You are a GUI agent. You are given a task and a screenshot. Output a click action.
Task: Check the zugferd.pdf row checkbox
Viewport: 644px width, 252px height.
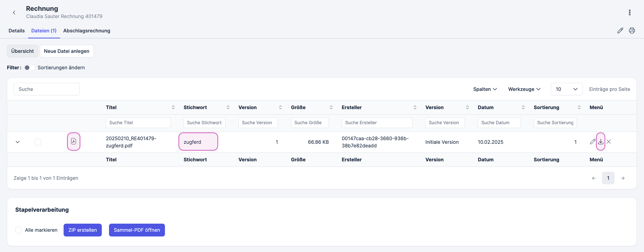38,142
